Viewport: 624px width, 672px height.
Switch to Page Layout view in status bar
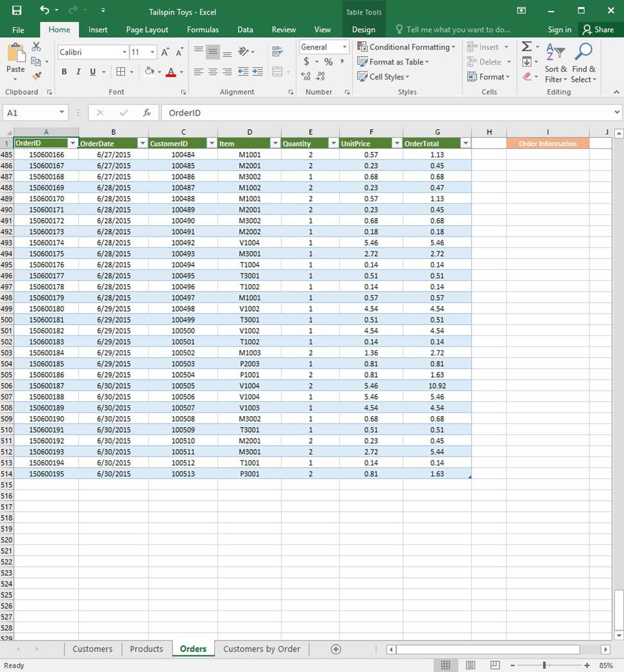coord(470,666)
